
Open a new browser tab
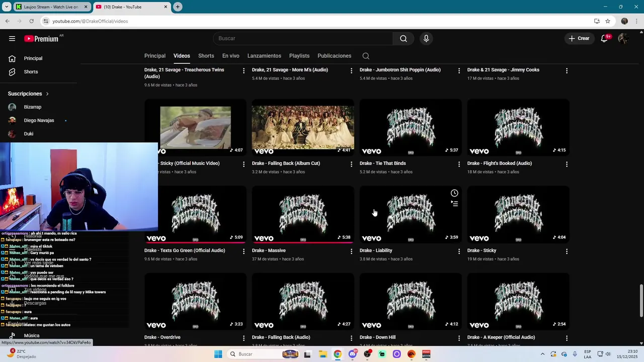point(178,7)
